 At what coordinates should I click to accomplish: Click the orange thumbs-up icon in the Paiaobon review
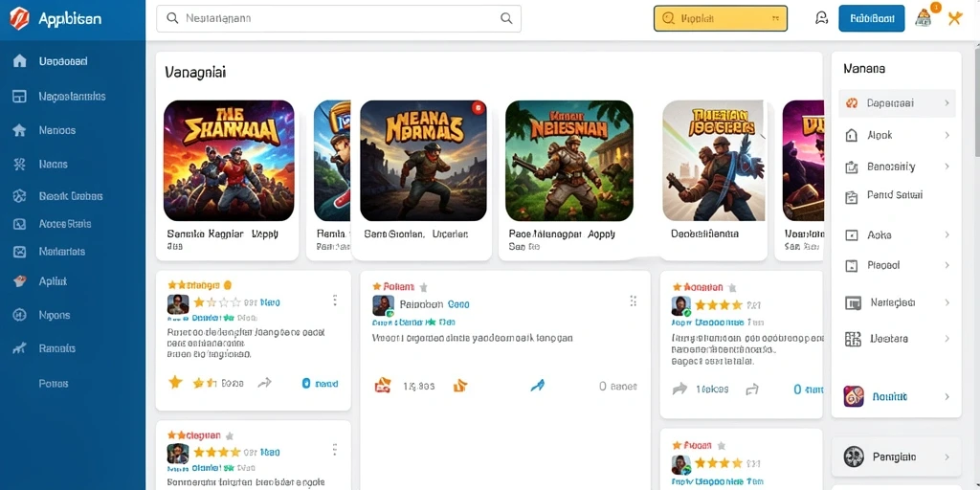pos(460,386)
